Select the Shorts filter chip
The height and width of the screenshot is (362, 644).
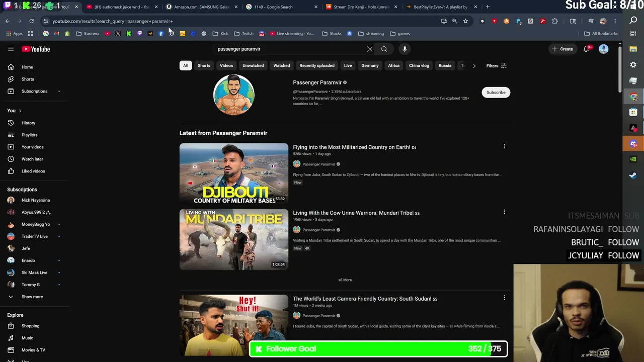click(x=204, y=65)
